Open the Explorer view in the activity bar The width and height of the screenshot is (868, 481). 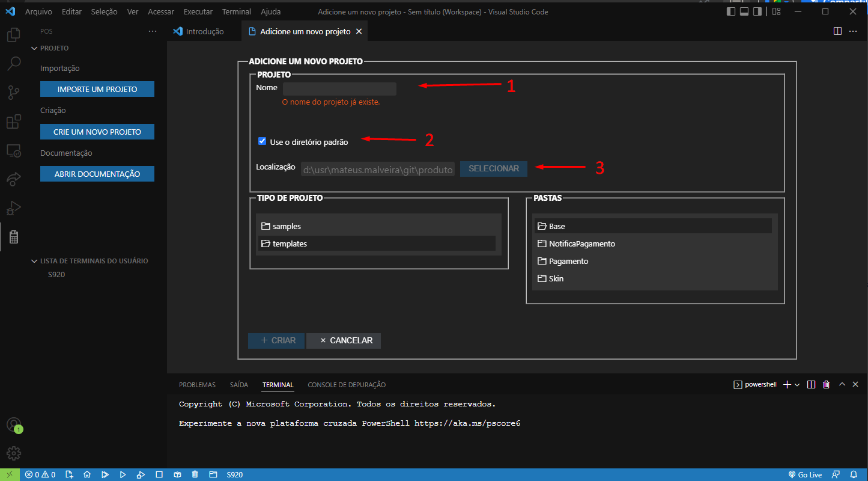(x=13, y=34)
